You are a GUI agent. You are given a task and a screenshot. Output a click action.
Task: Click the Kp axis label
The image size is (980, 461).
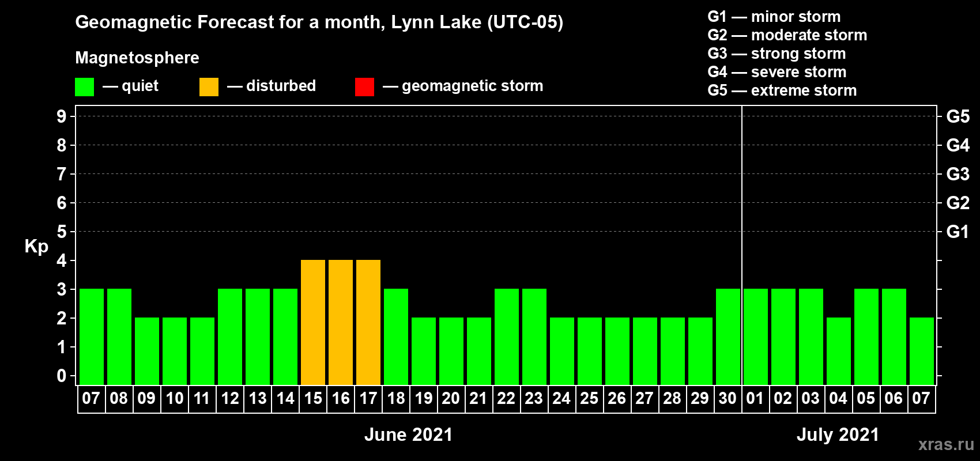(36, 247)
